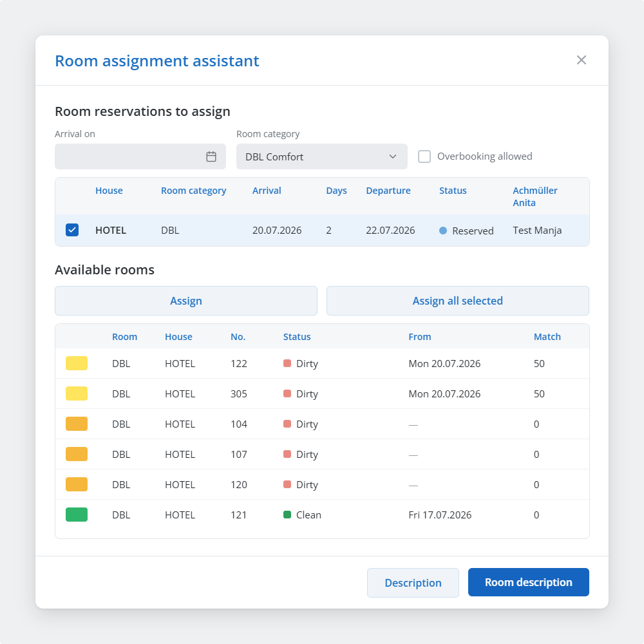The width and height of the screenshot is (644, 644).
Task: Open the Arrival on calendar icon
Action: (211, 156)
